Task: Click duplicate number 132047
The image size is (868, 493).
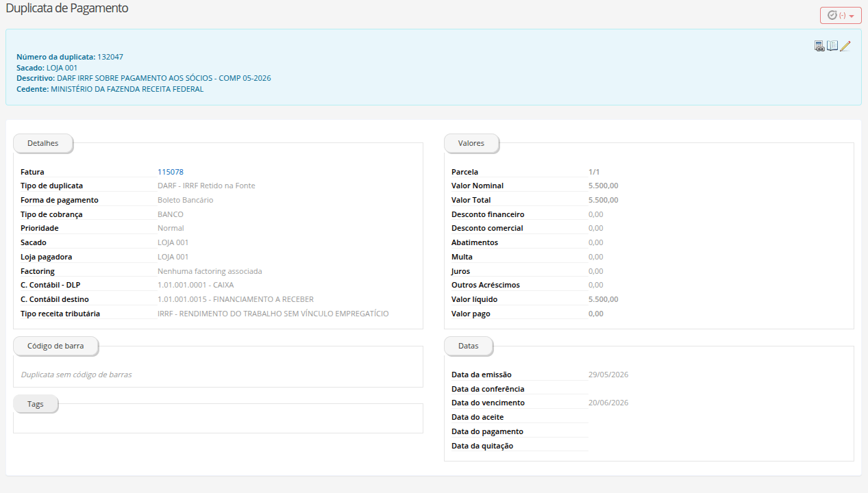Action: click(110, 57)
